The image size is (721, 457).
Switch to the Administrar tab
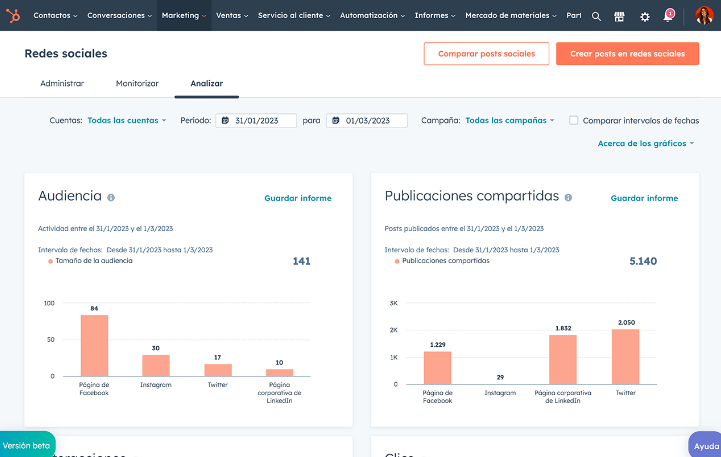click(62, 84)
